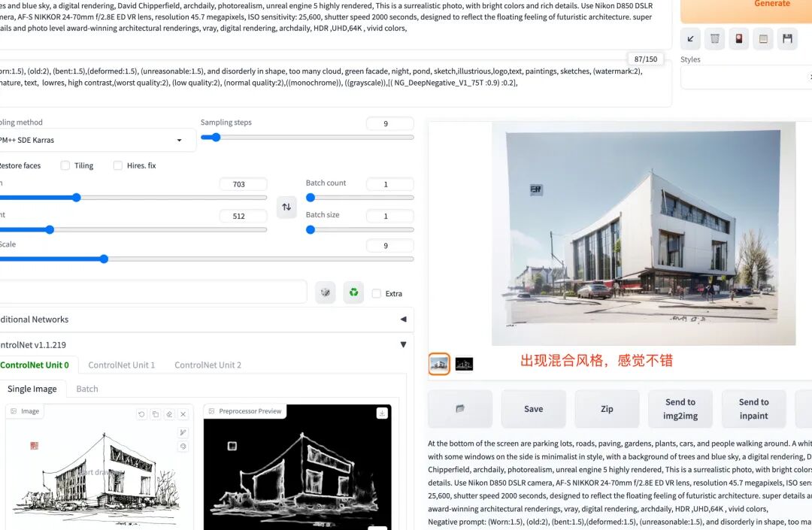Click the color palette icon on ControlNet image
812x530 pixels.
[x=183, y=446]
